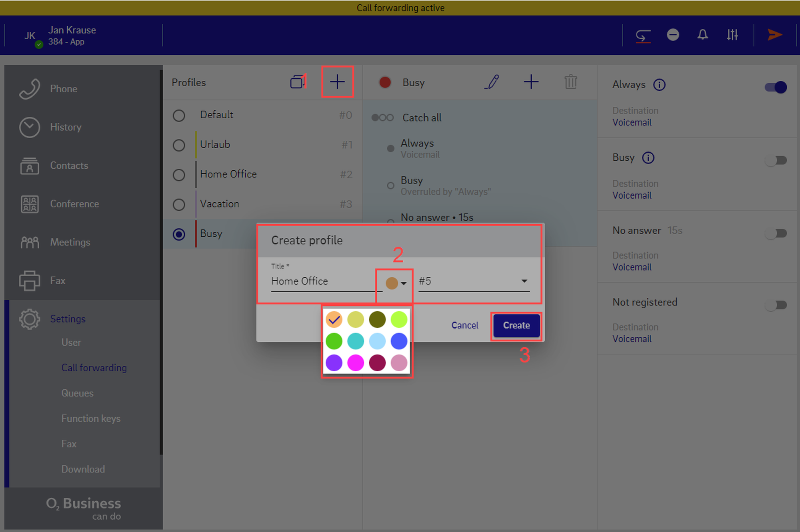The height and width of the screenshot is (532, 800).
Task: Click the duplicate profile icon
Action: coord(297,82)
